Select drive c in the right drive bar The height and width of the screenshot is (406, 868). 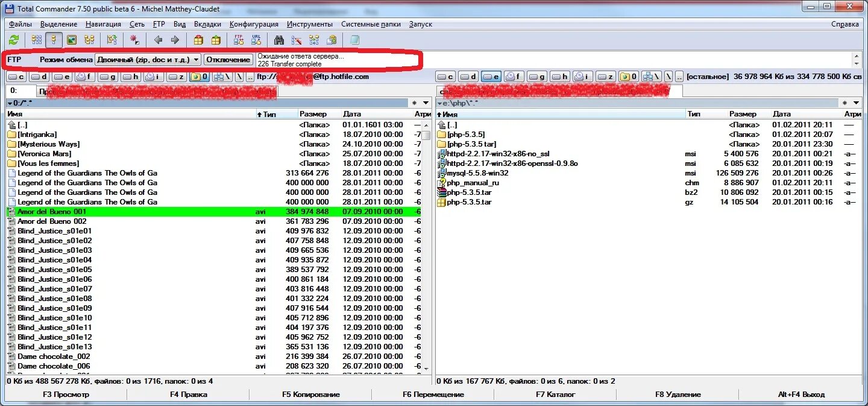coord(446,77)
